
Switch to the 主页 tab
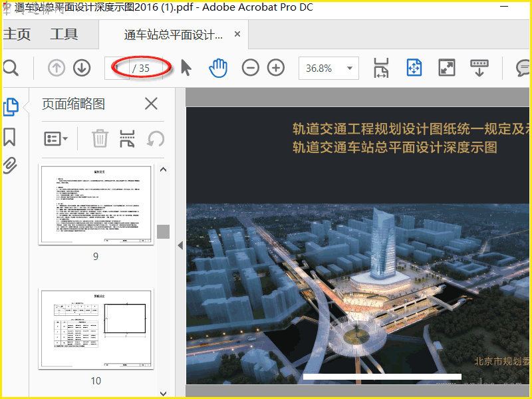tap(17, 35)
